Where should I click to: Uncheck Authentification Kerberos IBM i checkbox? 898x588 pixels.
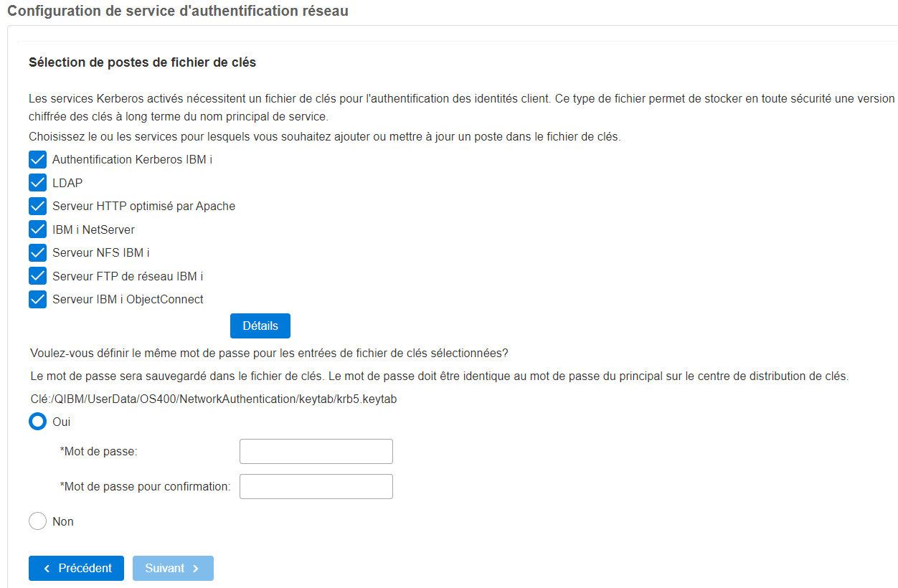38,159
